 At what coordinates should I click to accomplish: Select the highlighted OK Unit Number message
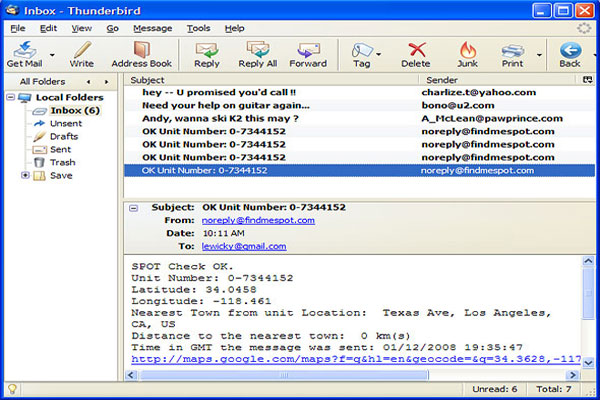(x=360, y=170)
